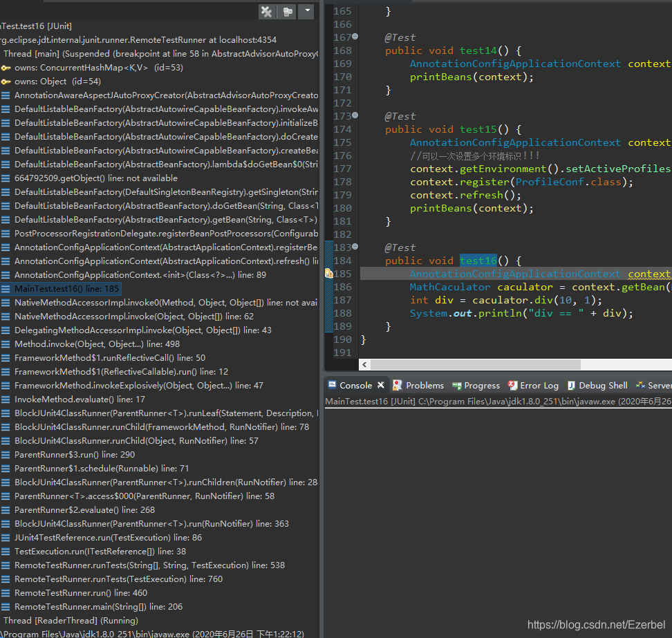
Task: Select Thread [ReaderThread] (Running) entry
Action: pos(71,621)
